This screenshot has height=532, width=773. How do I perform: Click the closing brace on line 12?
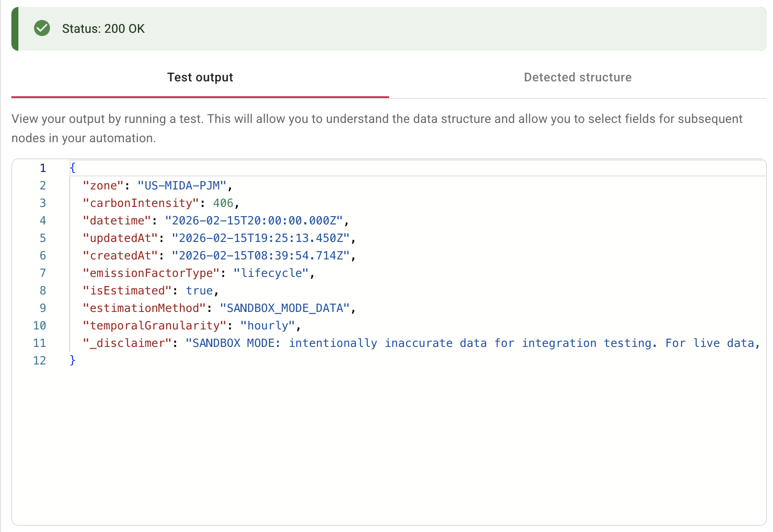pyautogui.click(x=71, y=360)
